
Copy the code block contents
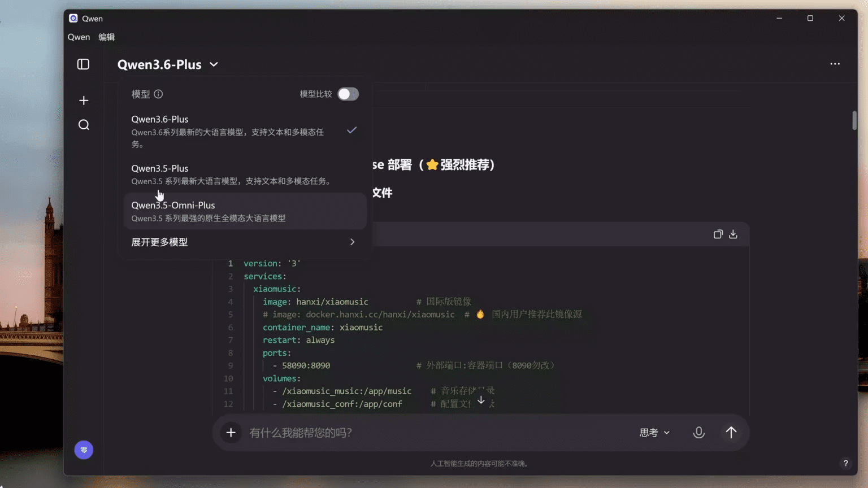718,234
